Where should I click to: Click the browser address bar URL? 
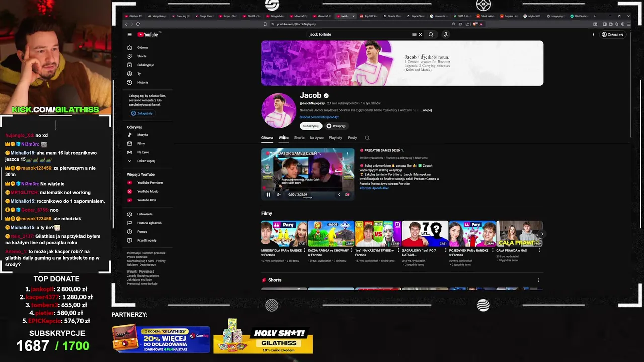296,24
